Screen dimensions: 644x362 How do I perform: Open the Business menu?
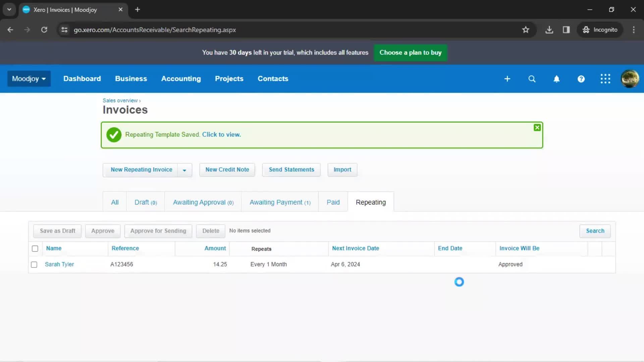[x=131, y=79]
